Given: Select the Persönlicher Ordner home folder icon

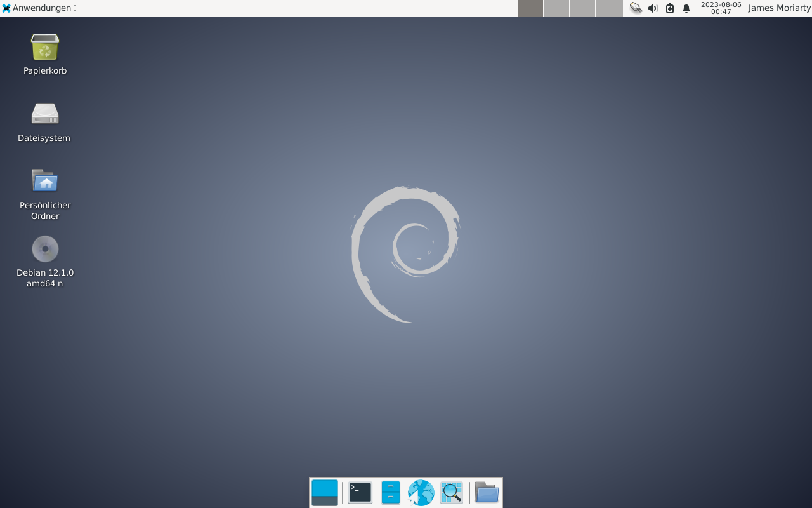Looking at the screenshot, I should coord(45,180).
